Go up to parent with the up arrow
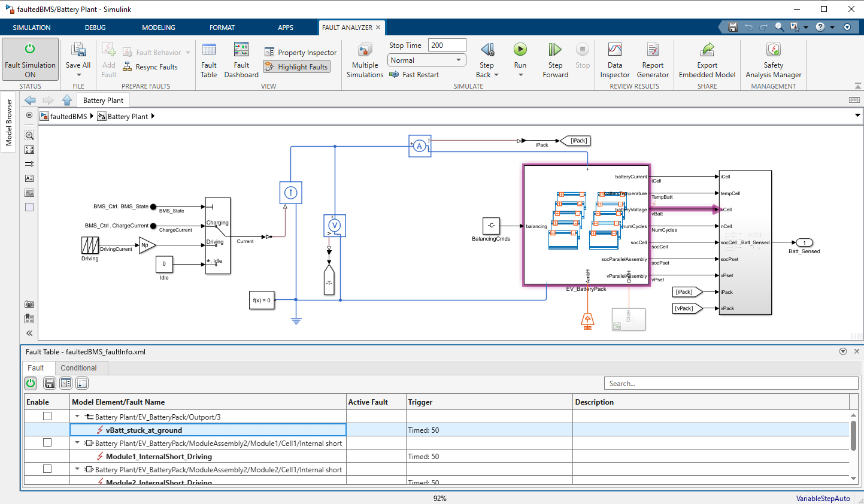Viewport: 864px width, 504px height. point(66,100)
